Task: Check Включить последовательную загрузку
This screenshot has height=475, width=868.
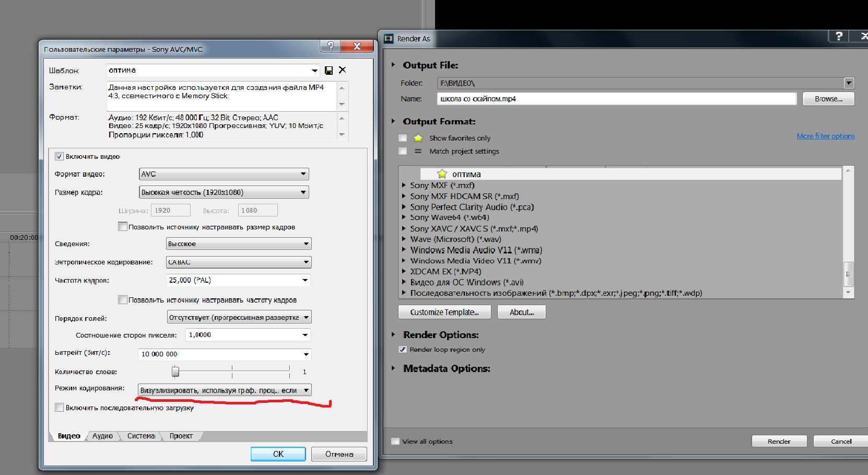Action: click(x=59, y=408)
